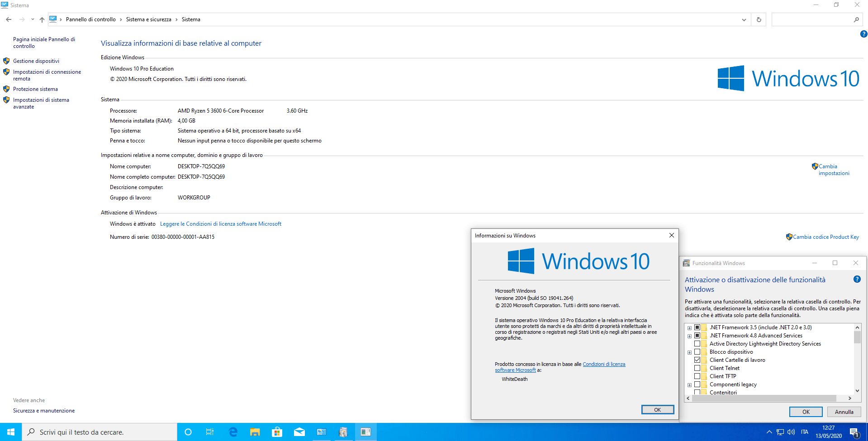Viewport: 868px width, 441px height.
Task: Click the shield icon next to Protezione sistema
Action: click(6, 89)
